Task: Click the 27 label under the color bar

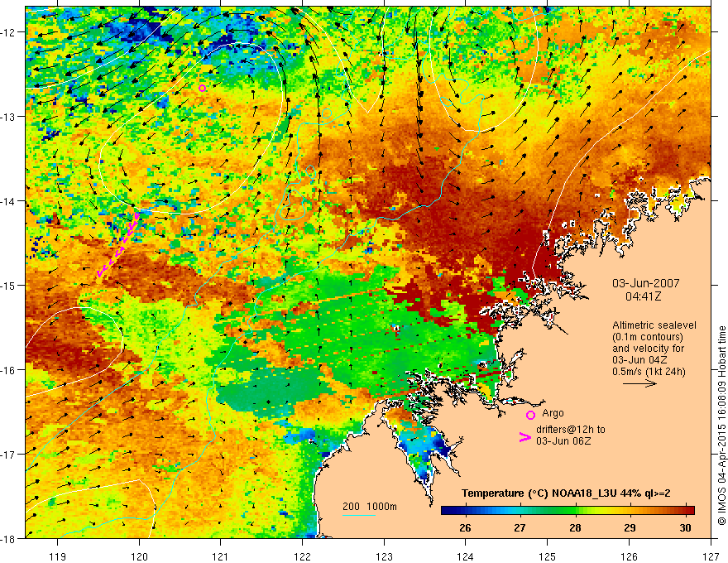Action: [x=520, y=527]
